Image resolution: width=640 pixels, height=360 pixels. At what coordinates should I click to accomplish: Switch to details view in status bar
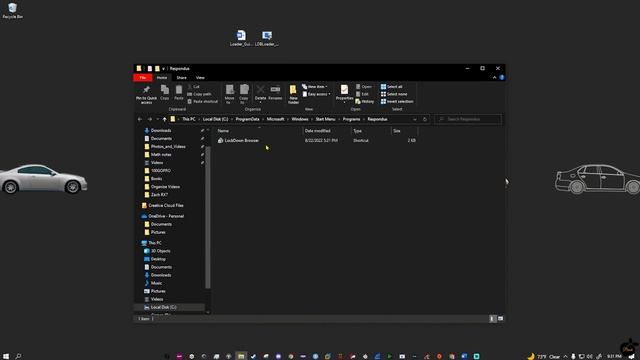(x=492, y=318)
